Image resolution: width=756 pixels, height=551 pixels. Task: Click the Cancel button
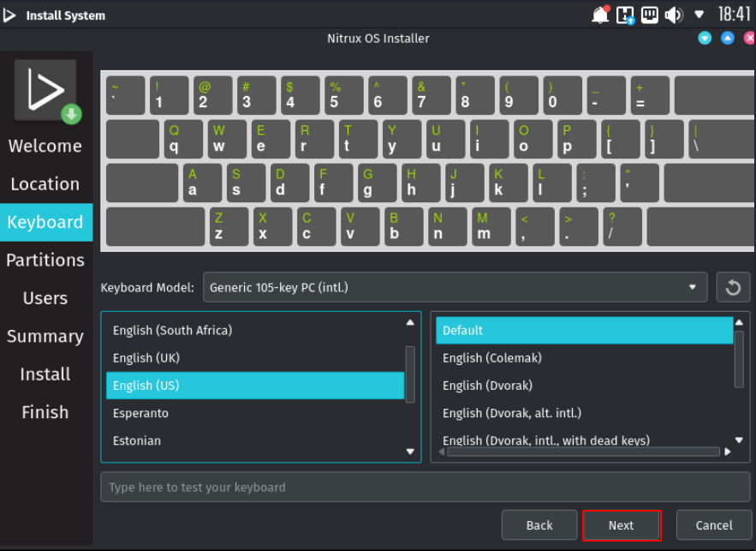(713, 525)
